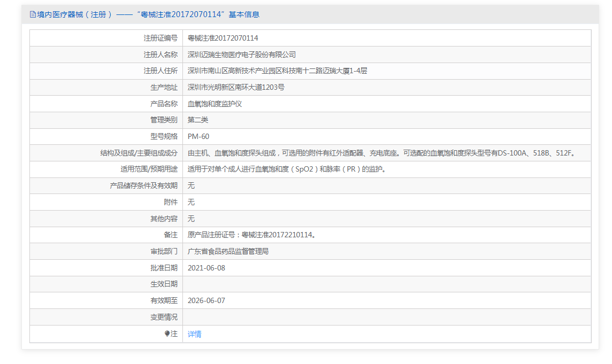Viewport: 612px width, 364px height.
Task: Click the bulb icon beside 注
Action: pyautogui.click(x=167, y=334)
